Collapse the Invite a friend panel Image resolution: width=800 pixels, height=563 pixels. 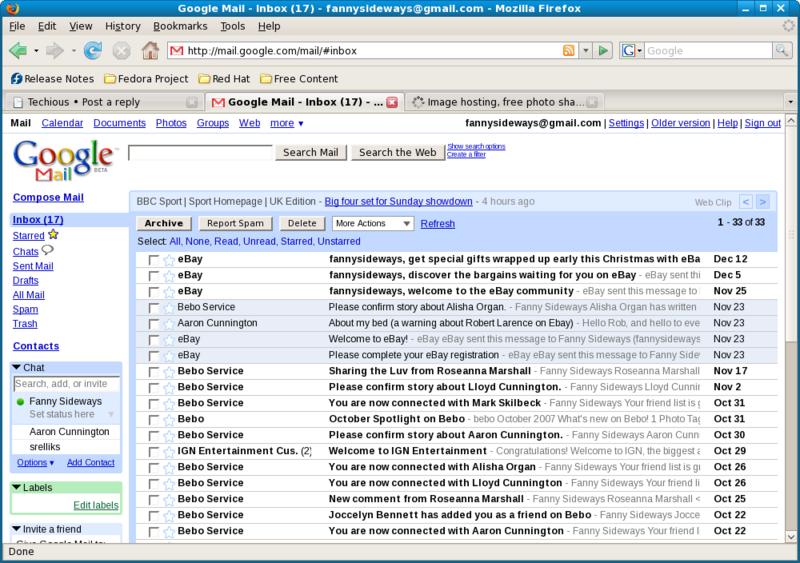tap(17, 529)
